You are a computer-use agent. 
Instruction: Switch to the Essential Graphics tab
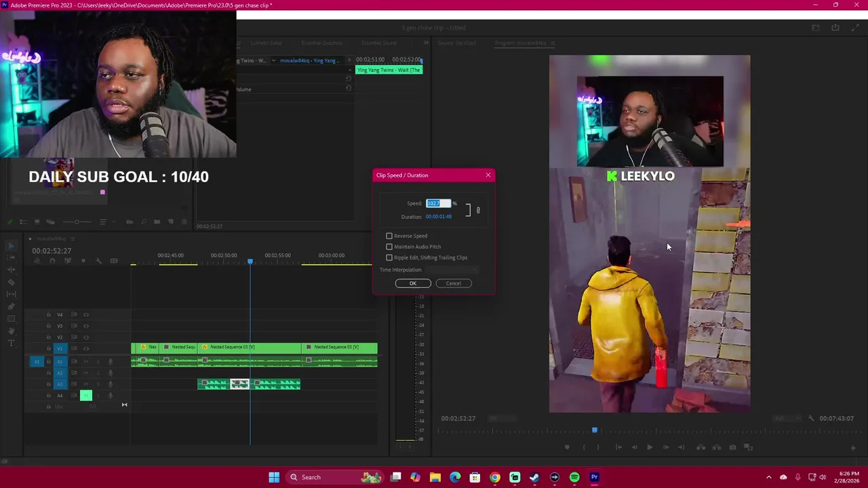[x=321, y=43]
